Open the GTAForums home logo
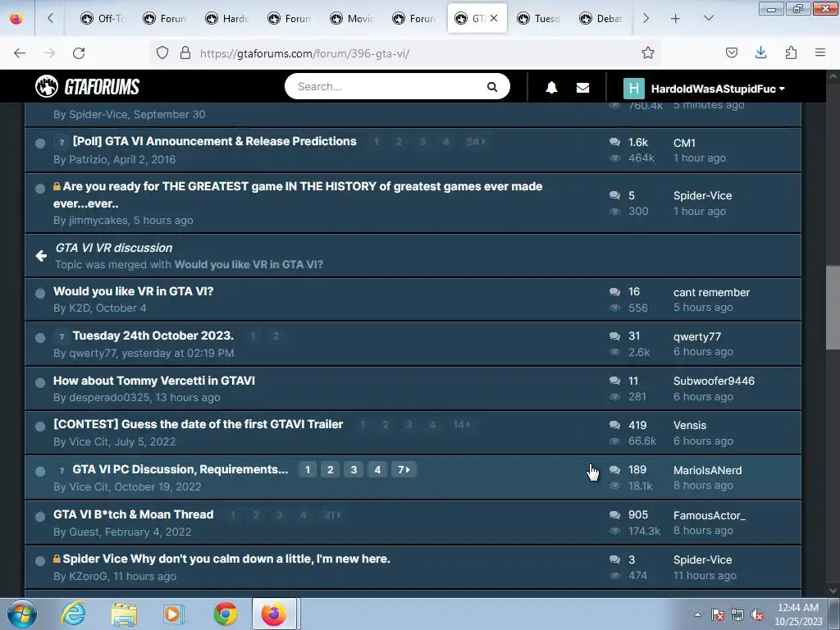Screen dimensions: 840x630 tap(87, 87)
